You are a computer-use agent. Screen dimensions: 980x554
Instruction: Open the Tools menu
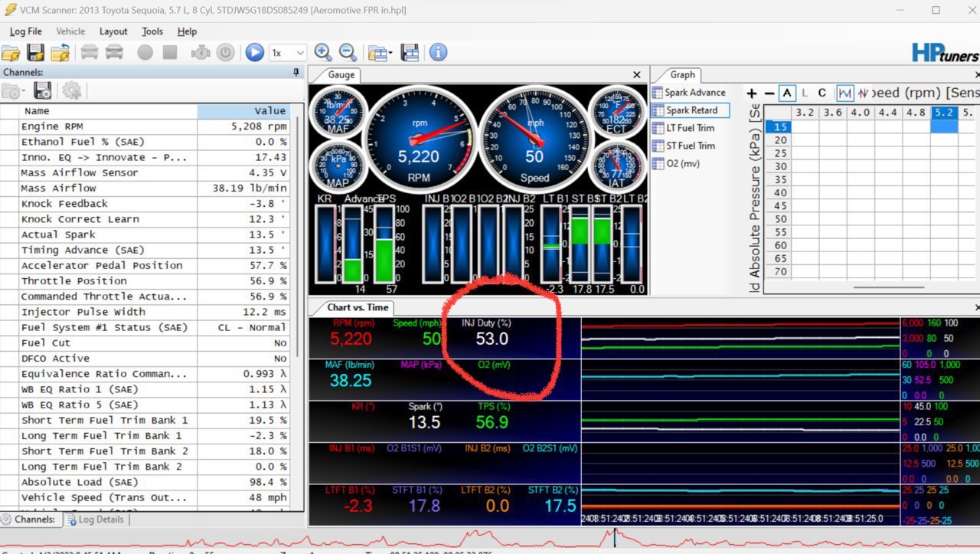pos(152,31)
